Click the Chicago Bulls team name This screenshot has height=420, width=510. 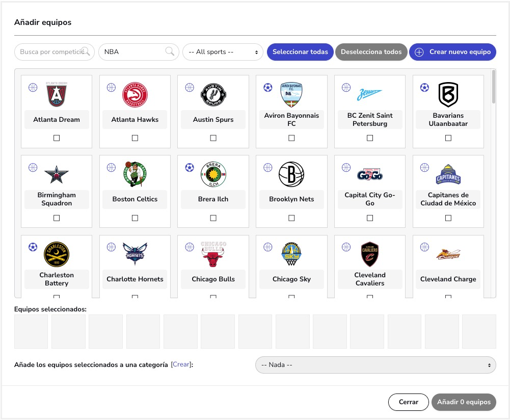[213, 279]
